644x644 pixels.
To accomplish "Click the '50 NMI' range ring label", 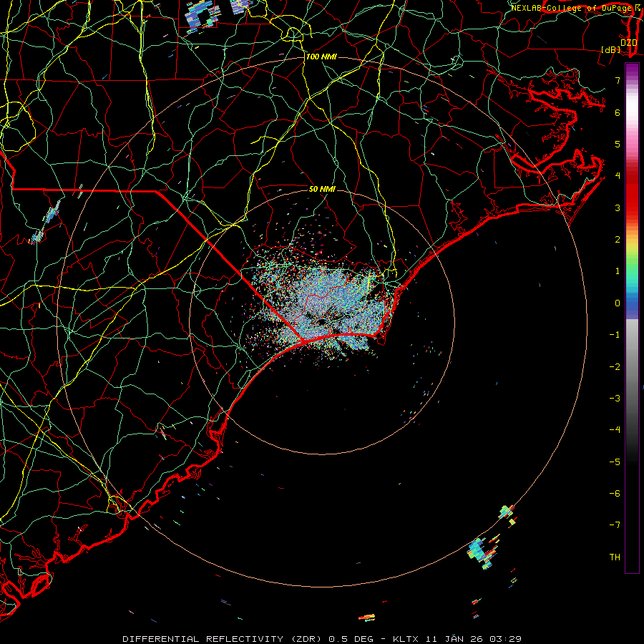I will click(322, 189).
